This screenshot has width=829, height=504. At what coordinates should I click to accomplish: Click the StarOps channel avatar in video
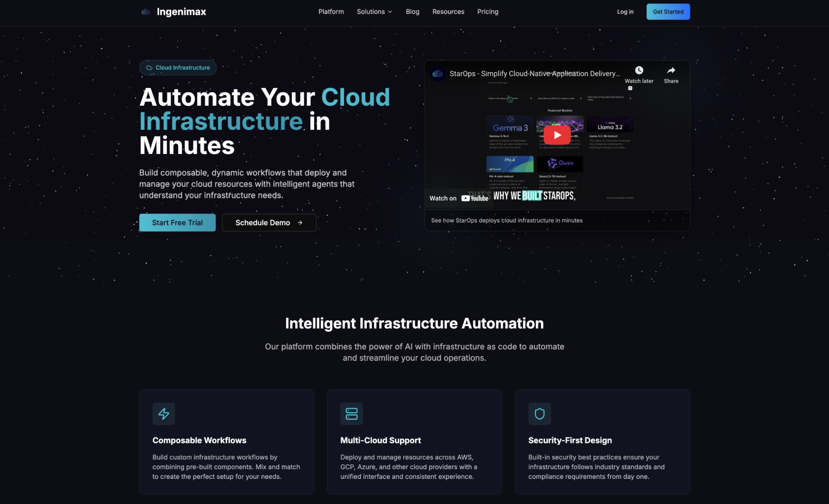[x=438, y=73]
